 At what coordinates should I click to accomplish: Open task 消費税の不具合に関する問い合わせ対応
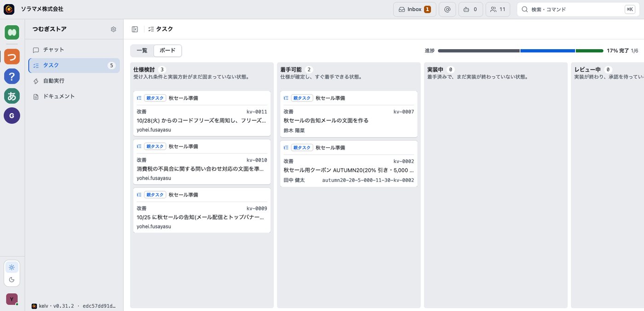tap(202, 162)
